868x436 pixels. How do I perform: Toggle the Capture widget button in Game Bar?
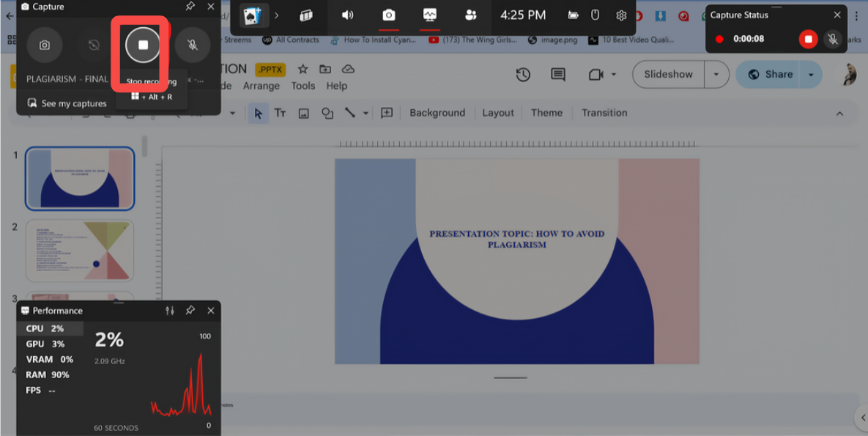[x=389, y=15]
